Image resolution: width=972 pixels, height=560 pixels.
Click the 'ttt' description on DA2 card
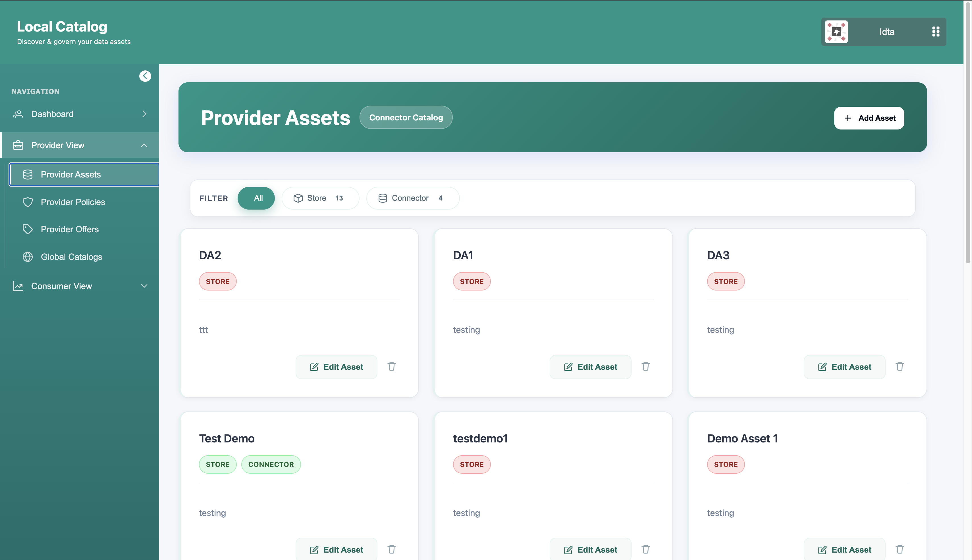tap(203, 330)
